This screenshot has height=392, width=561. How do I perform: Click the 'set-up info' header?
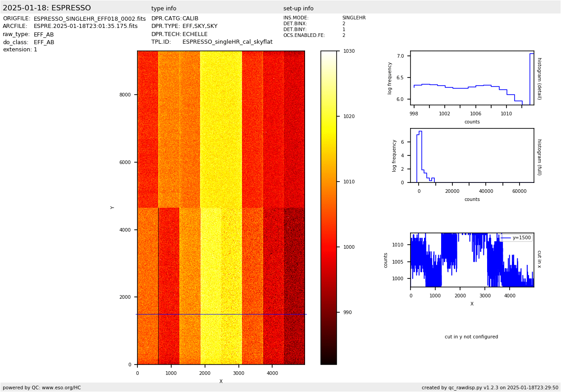pos(298,9)
